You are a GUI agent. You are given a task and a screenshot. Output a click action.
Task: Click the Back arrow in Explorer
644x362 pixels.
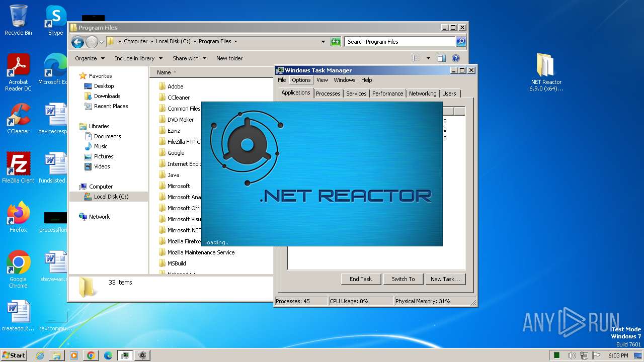pyautogui.click(x=77, y=42)
